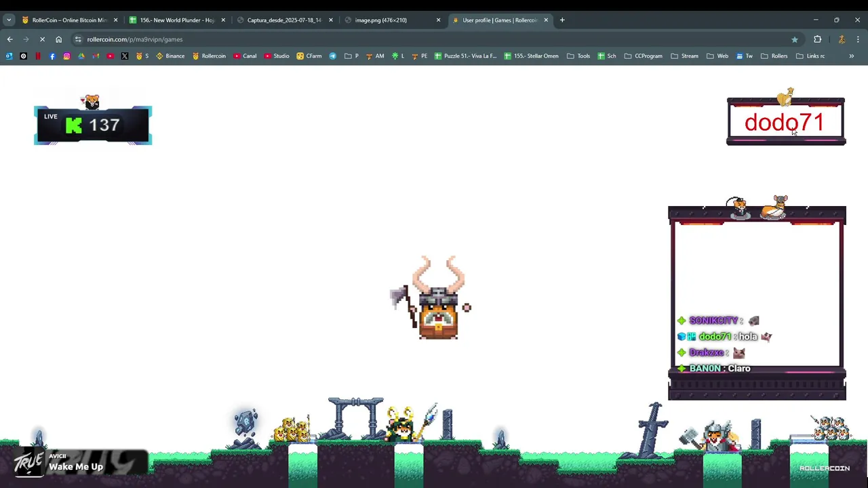Image resolution: width=868 pixels, height=488 pixels.
Task: Open the Gmail bookmark icon
Action: point(96,56)
